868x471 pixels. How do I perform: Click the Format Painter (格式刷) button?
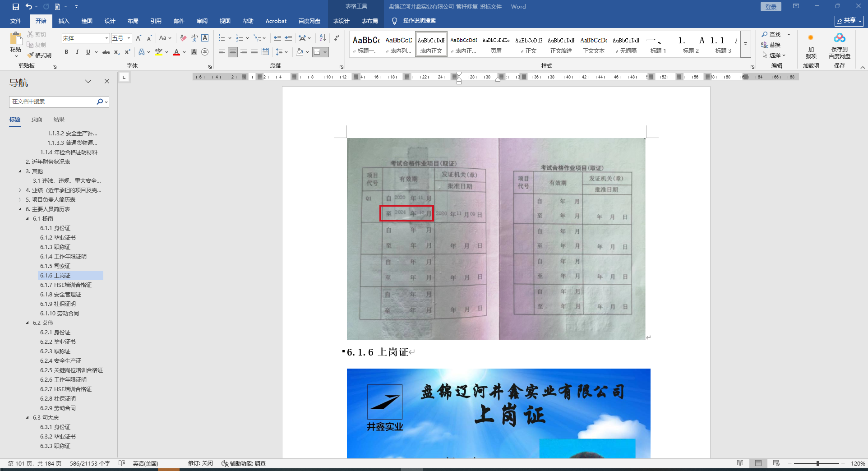pos(39,55)
